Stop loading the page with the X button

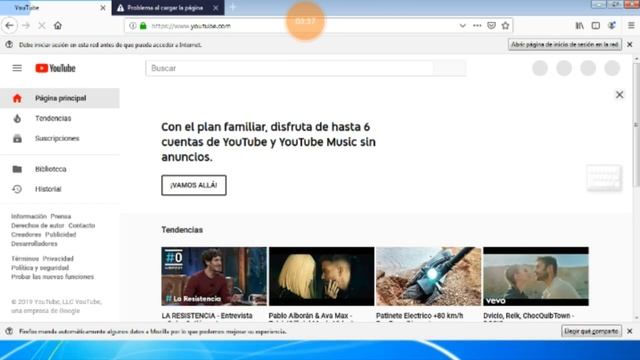(x=42, y=26)
